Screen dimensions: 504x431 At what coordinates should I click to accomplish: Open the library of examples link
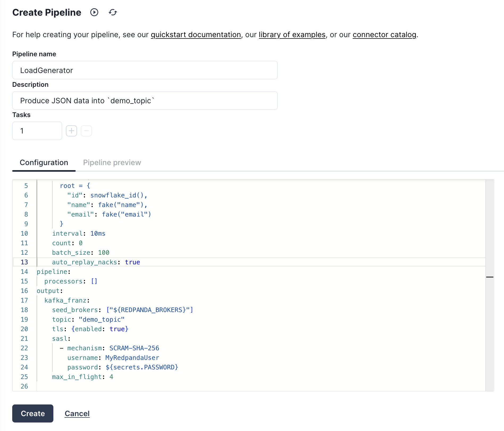[292, 35]
